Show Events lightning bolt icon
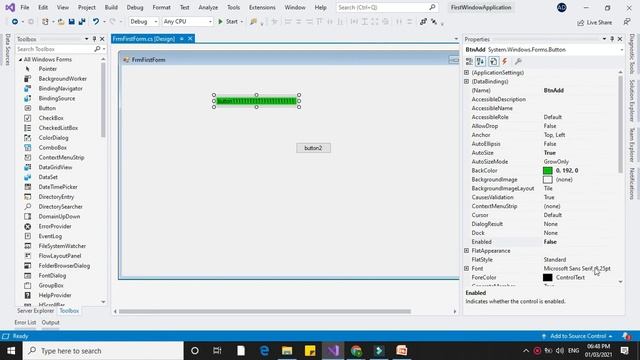Screen dimensions: 640x360 (x=505, y=62)
